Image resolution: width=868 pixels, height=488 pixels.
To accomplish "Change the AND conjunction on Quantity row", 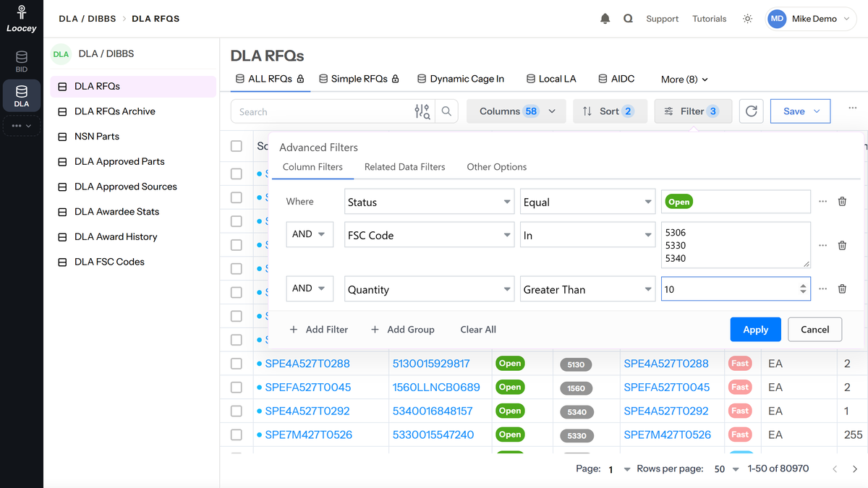I will point(310,288).
